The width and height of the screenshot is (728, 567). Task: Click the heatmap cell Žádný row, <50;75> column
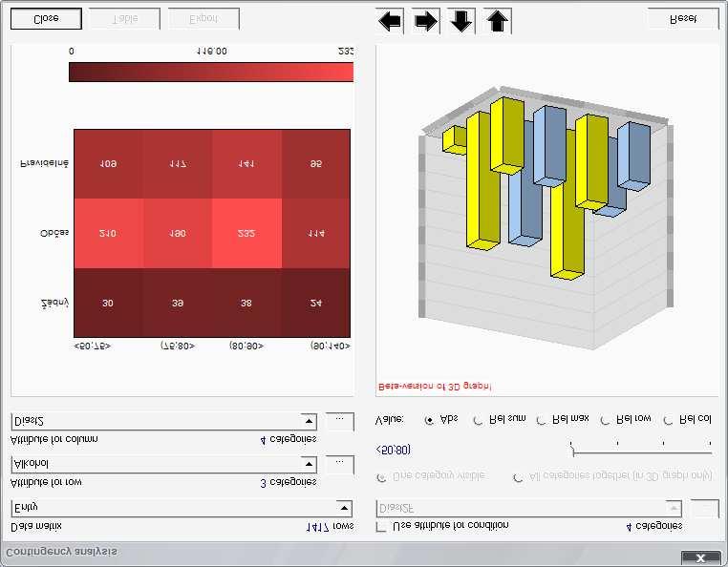coord(108,303)
